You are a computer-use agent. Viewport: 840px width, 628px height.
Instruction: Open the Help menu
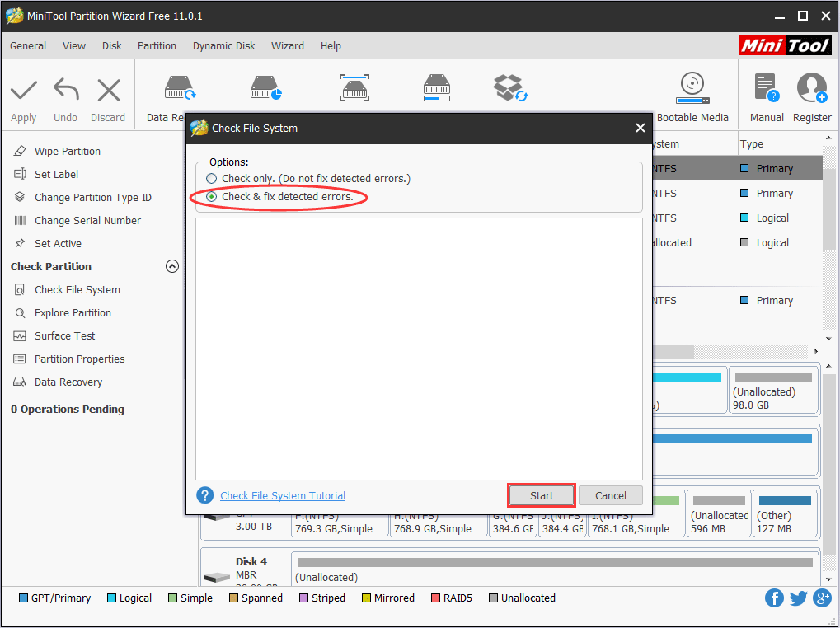[x=331, y=46]
